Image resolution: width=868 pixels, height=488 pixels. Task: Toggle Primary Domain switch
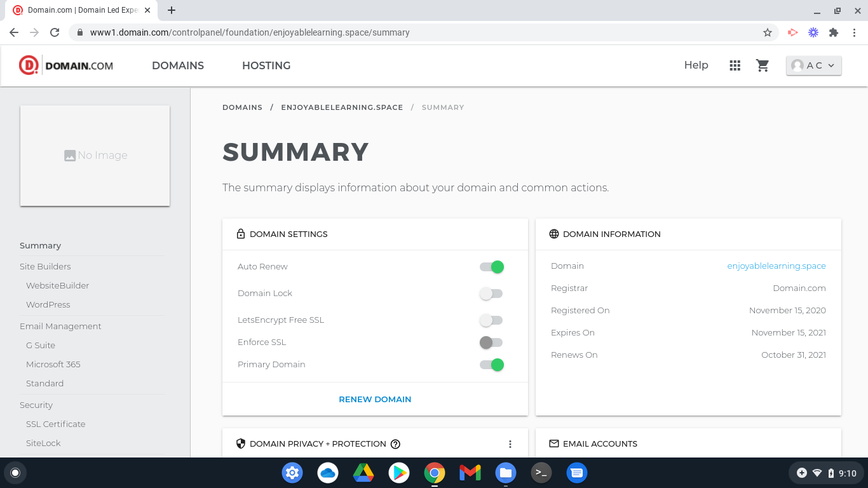pyautogui.click(x=492, y=365)
